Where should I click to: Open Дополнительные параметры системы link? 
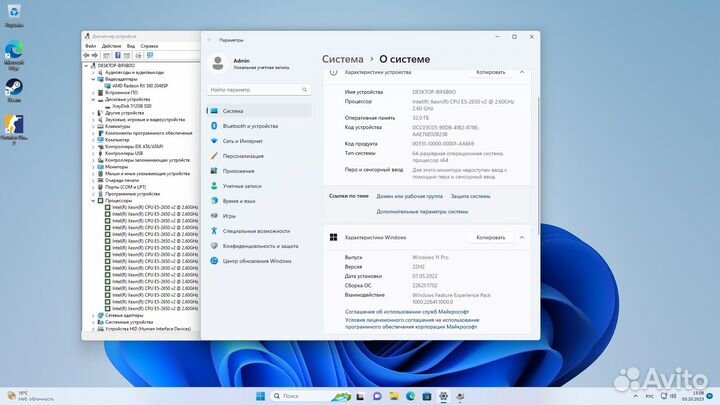click(x=422, y=212)
